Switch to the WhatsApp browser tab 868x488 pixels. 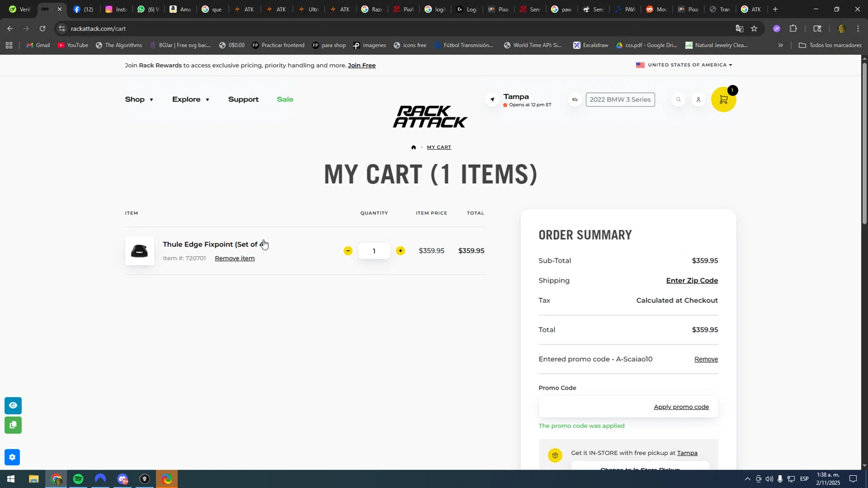pyautogui.click(x=148, y=9)
